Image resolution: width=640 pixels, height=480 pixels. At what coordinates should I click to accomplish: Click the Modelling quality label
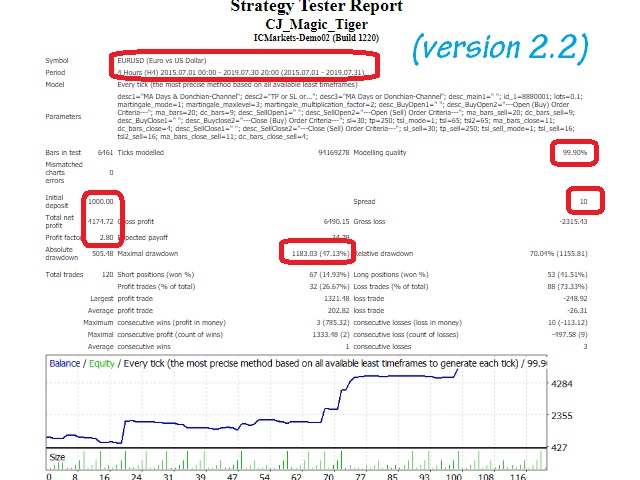(x=380, y=153)
